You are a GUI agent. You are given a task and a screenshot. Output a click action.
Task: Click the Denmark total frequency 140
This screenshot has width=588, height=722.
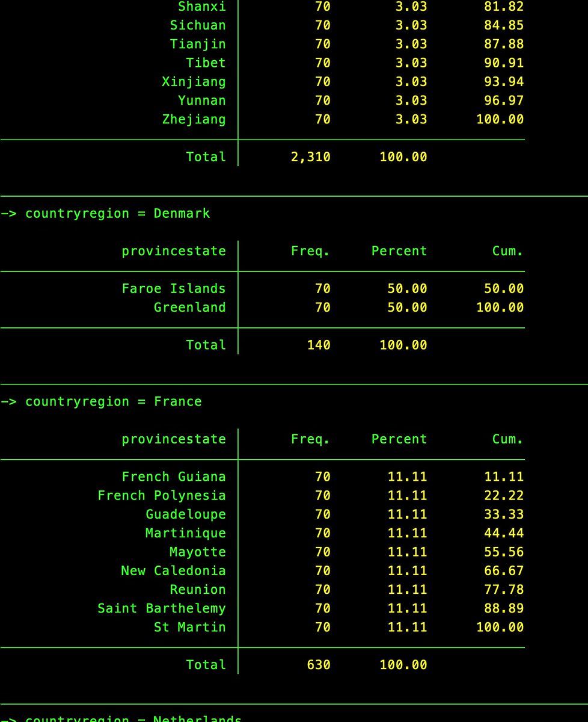pos(319,345)
